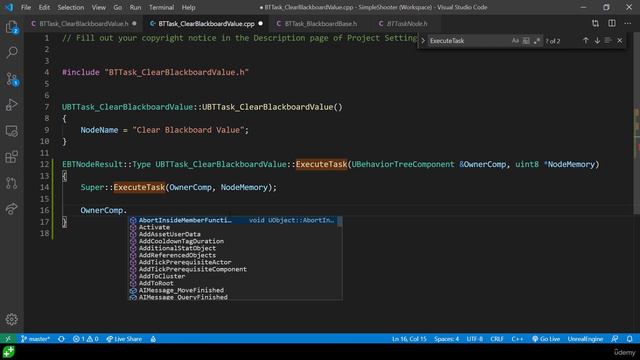Open the View menu
The height and width of the screenshot is (360, 640).
pyautogui.click(x=98, y=7)
